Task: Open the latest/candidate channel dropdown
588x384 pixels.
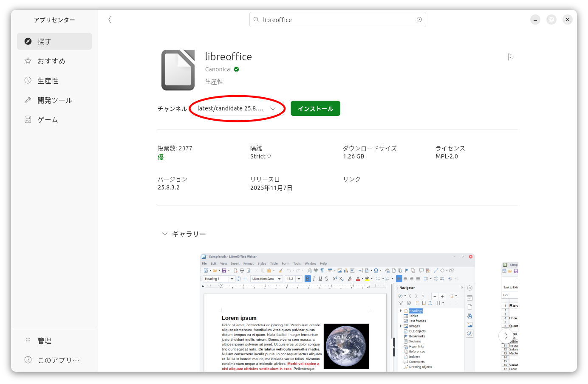Action: 237,108
